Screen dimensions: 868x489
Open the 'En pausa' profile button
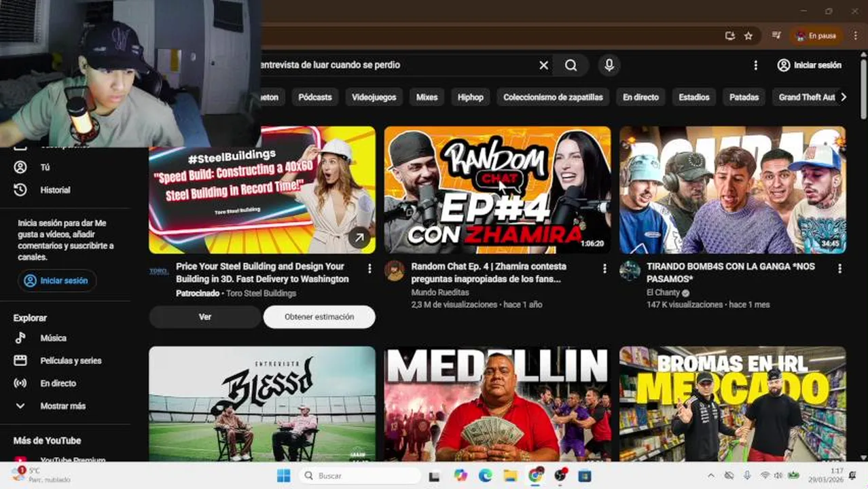click(x=816, y=36)
